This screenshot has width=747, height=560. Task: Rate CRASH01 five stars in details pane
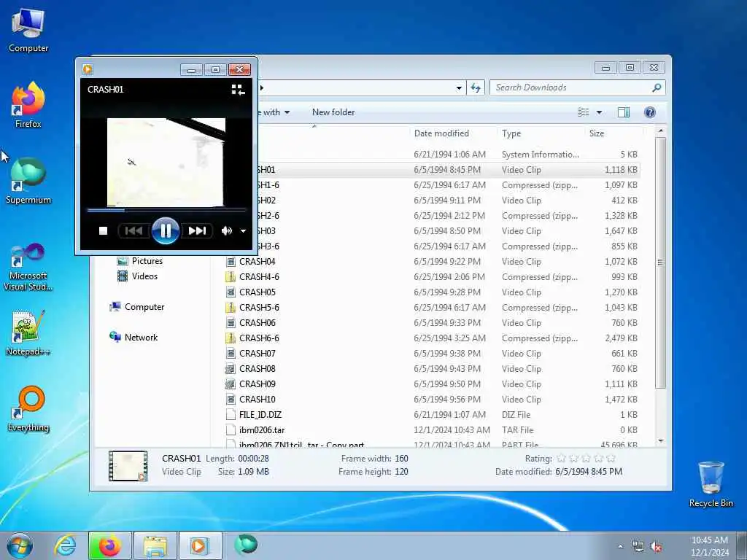point(611,459)
